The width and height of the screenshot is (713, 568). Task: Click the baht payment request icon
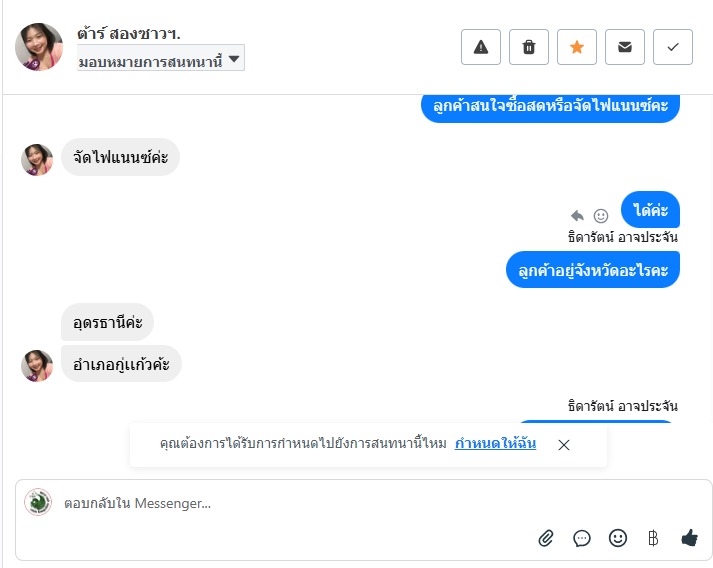(x=653, y=538)
